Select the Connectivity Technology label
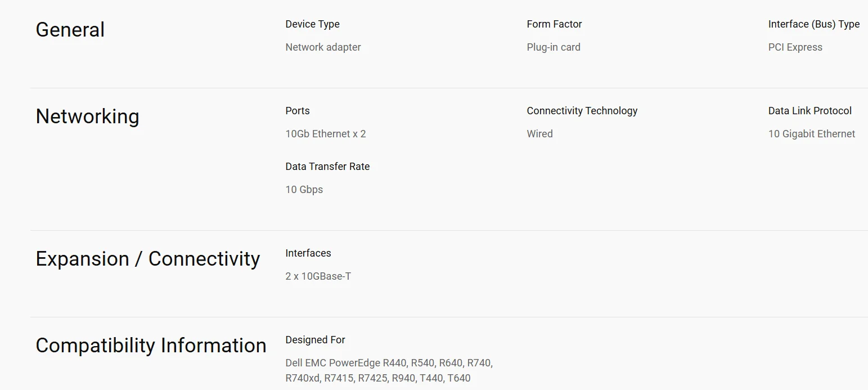Viewport: 868px width, 390px height. [x=582, y=111]
